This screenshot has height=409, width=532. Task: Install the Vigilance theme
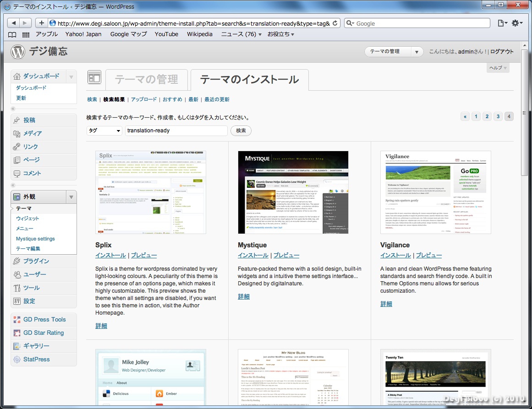point(395,255)
